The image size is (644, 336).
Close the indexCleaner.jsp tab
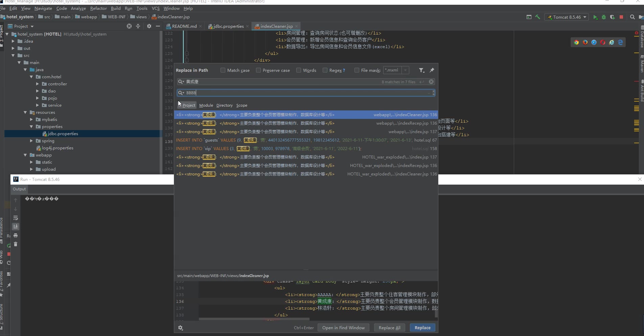pyautogui.click(x=297, y=26)
